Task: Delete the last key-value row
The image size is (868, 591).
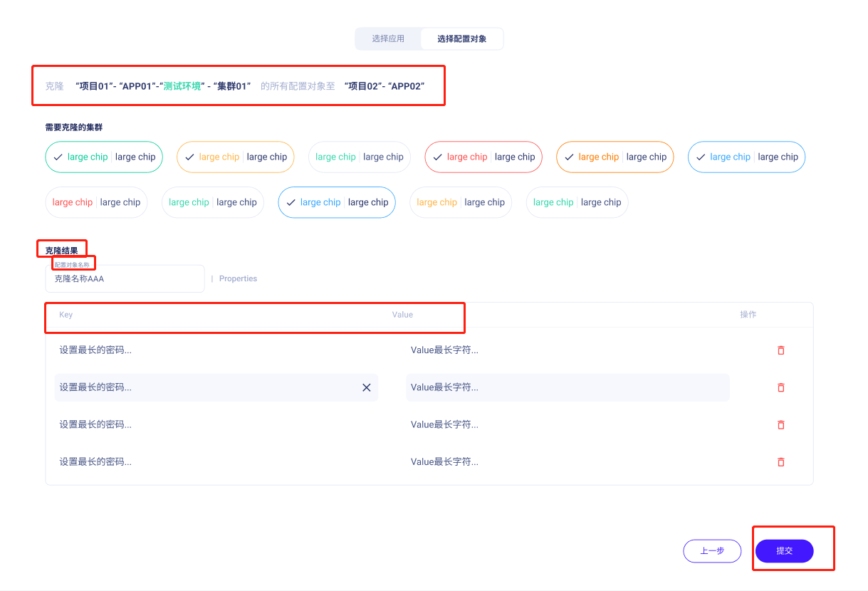Action: 780,461
